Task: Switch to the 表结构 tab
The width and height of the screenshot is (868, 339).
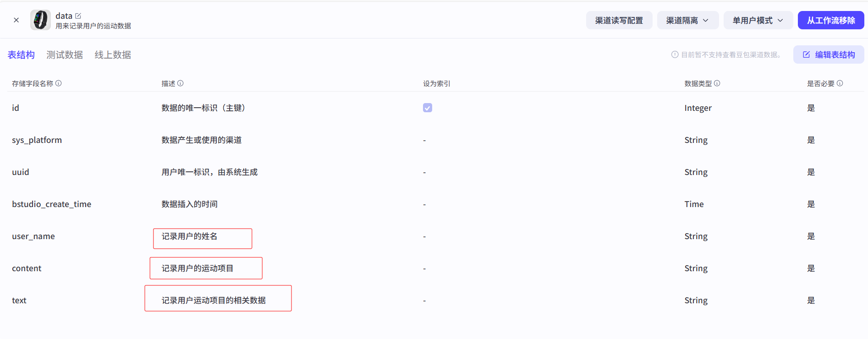Action: [x=21, y=55]
